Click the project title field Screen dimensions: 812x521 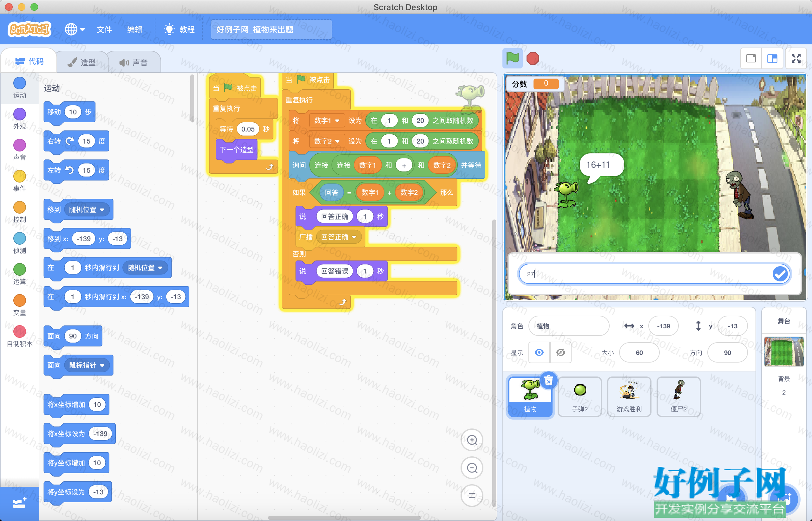[x=271, y=29]
